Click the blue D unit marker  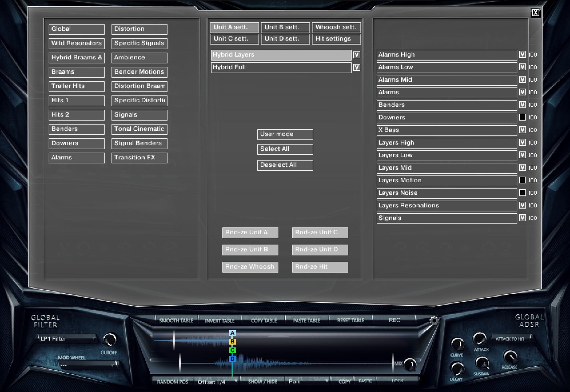pyautogui.click(x=232, y=359)
